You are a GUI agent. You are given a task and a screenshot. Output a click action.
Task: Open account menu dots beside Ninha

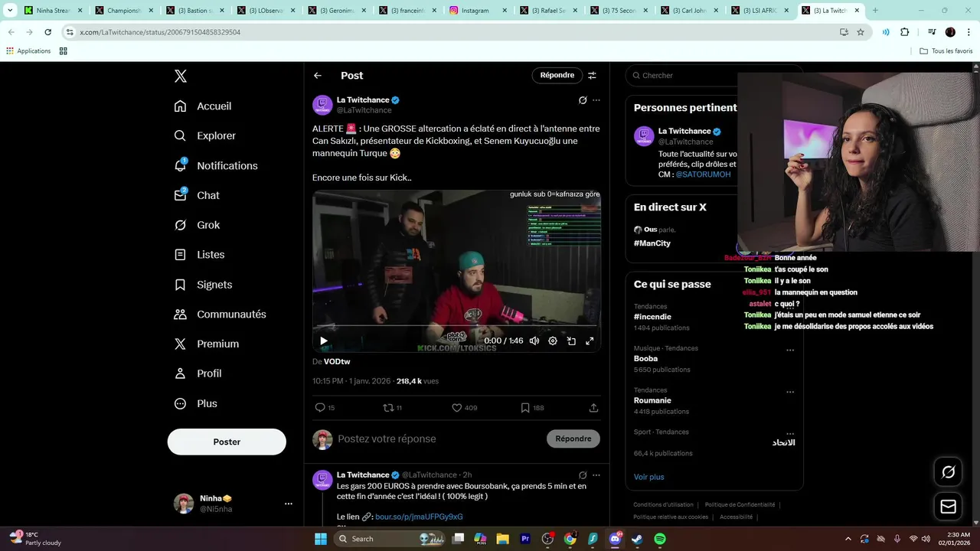[289, 504]
